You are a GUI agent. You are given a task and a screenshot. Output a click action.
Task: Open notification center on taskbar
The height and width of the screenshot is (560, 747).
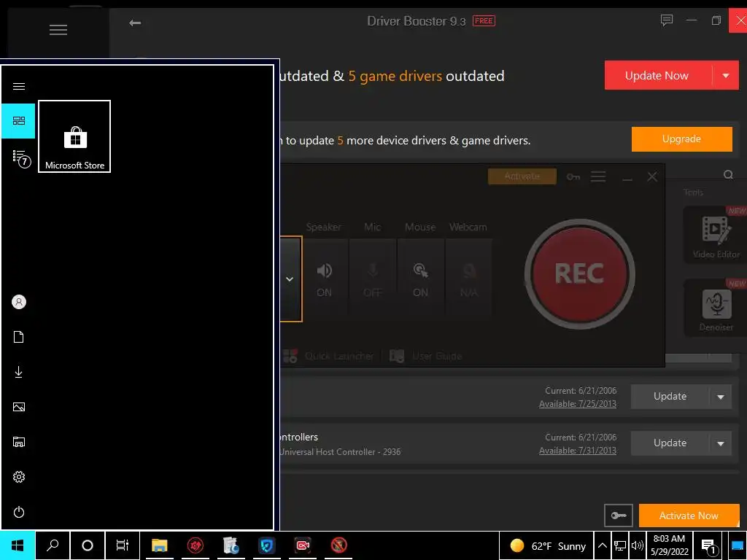[x=709, y=545]
